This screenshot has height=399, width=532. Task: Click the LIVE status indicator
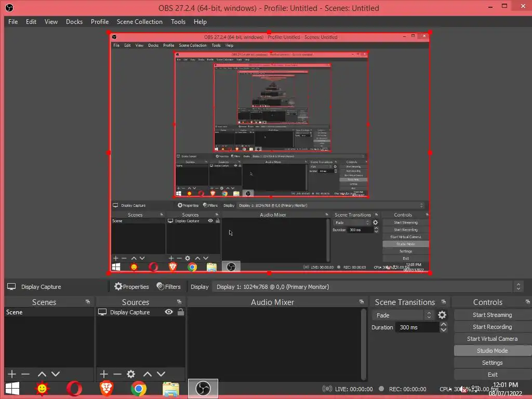tap(347, 389)
